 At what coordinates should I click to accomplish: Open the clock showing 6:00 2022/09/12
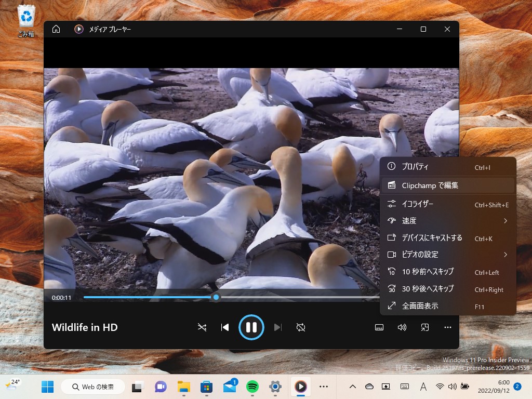pyautogui.click(x=494, y=387)
